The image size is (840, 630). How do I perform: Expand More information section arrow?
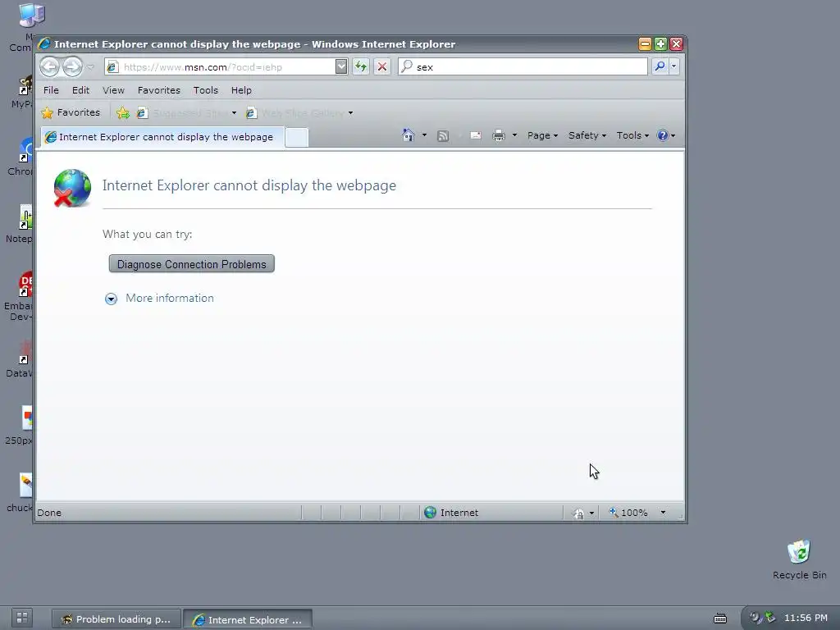click(111, 299)
